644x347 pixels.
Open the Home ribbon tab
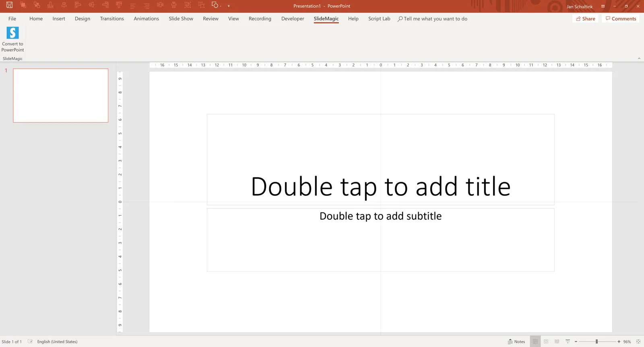click(36, 19)
